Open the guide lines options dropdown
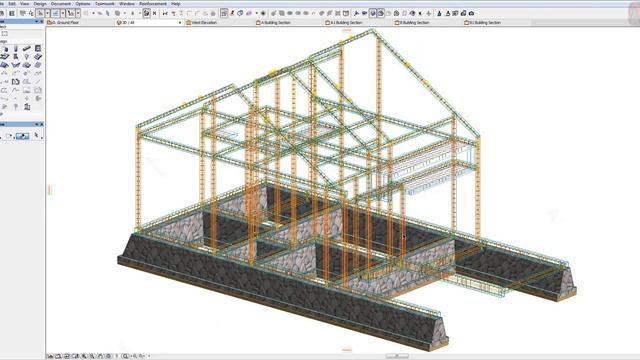The width and height of the screenshot is (640, 360). [62, 13]
